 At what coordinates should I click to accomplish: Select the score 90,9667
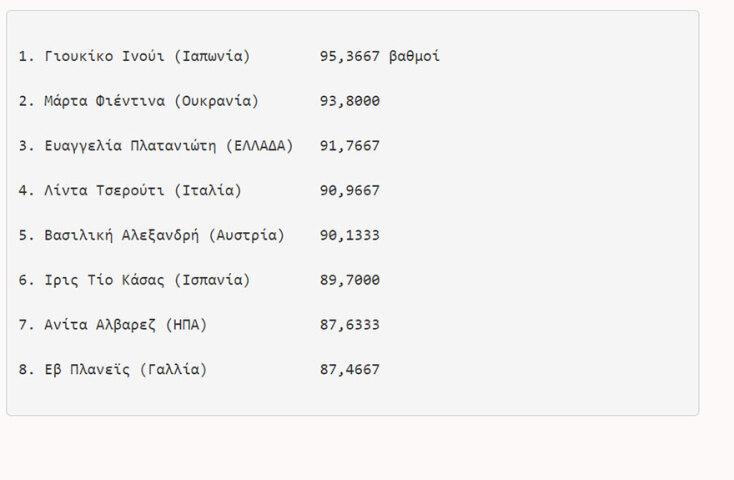pyautogui.click(x=349, y=191)
